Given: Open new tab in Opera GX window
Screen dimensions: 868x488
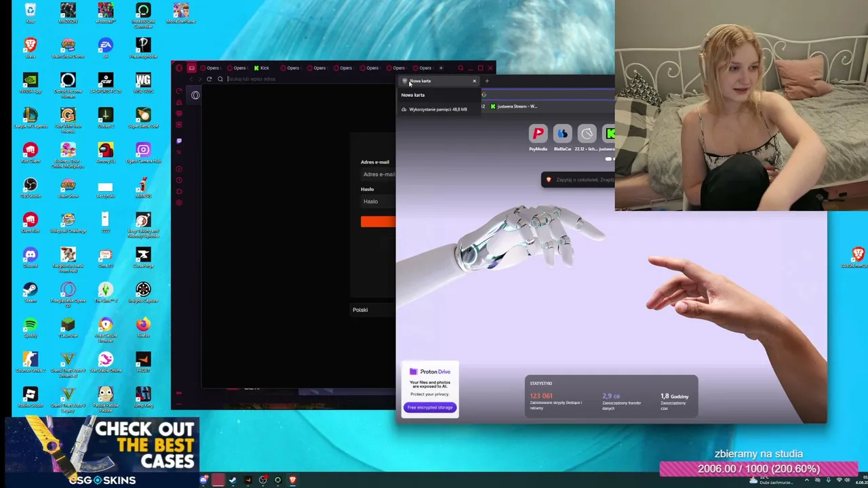Looking at the screenshot, I should (441, 68).
